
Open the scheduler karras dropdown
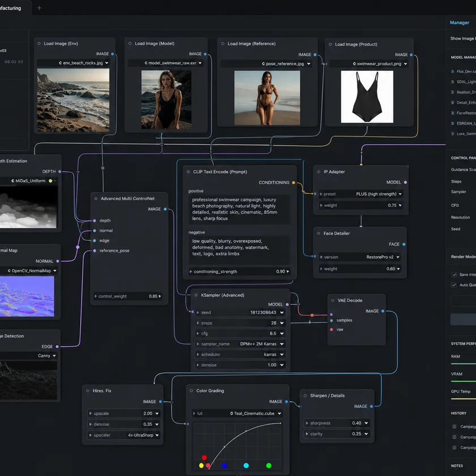pos(240,354)
